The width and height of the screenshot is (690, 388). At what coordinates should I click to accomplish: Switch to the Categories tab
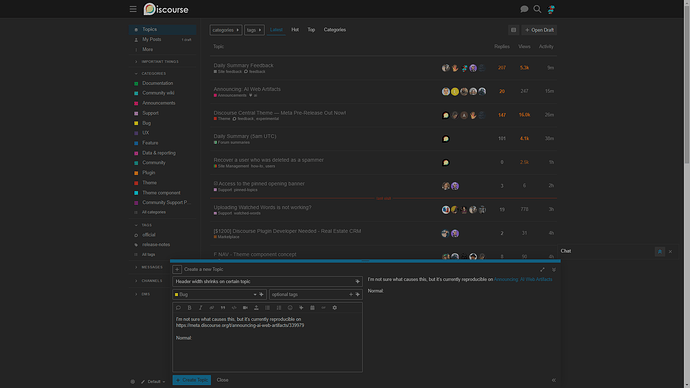point(335,30)
